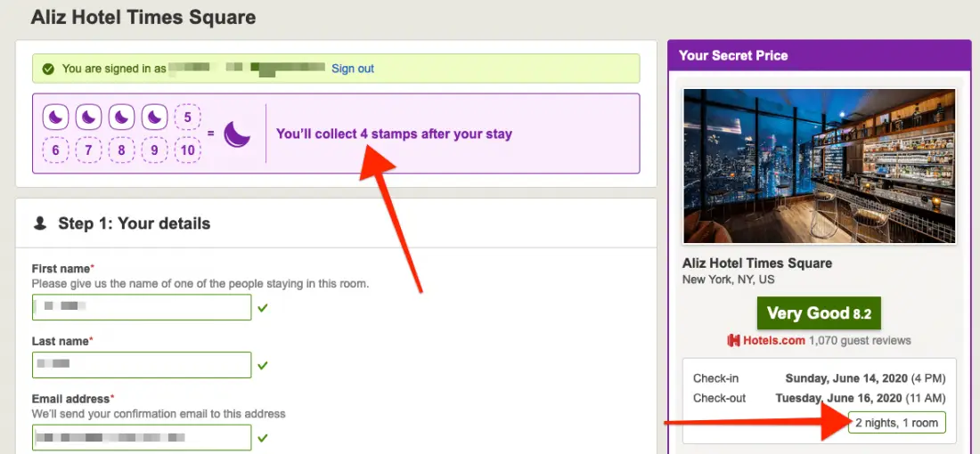The width and height of the screenshot is (980, 454).
Task: Click empty stamp slot number 10
Action: pos(187,150)
